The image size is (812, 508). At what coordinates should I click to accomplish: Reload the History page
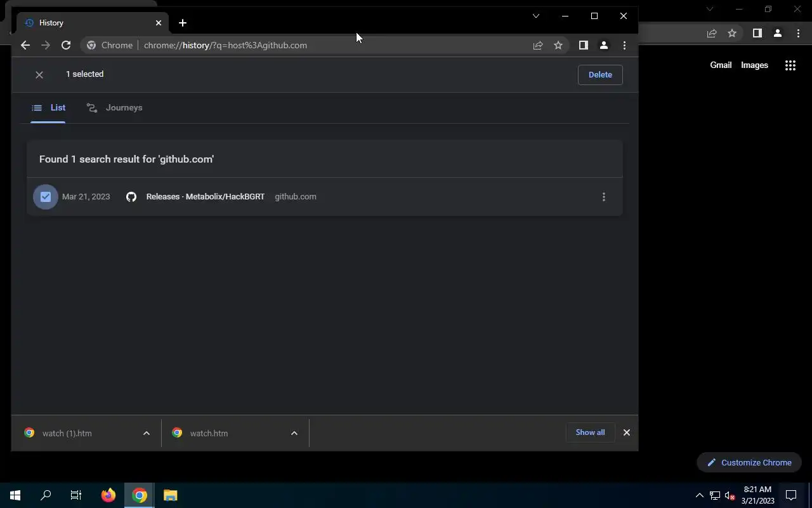(x=66, y=45)
